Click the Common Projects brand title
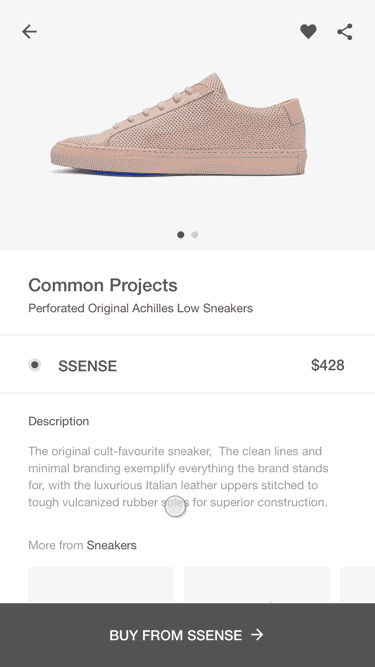The width and height of the screenshot is (375, 667). click(103, 285)
